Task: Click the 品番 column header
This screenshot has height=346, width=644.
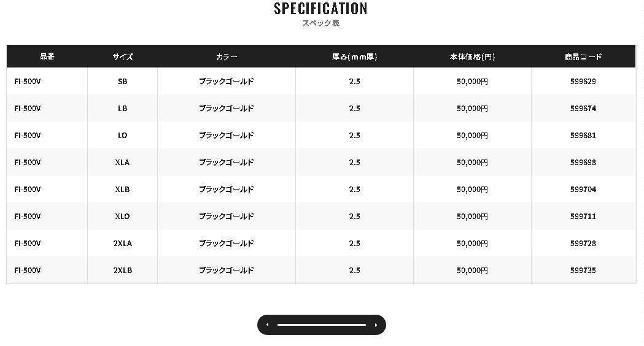Action: click(x=47, y=56)
